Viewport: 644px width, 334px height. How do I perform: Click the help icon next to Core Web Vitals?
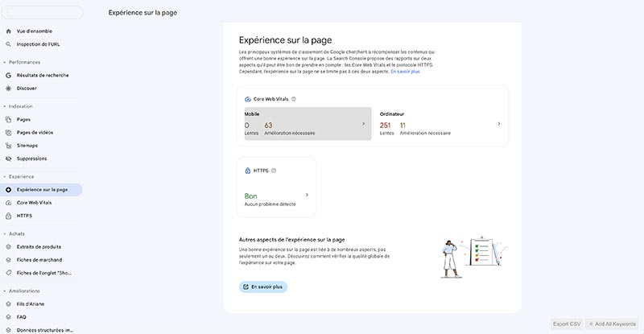point(294,99)
